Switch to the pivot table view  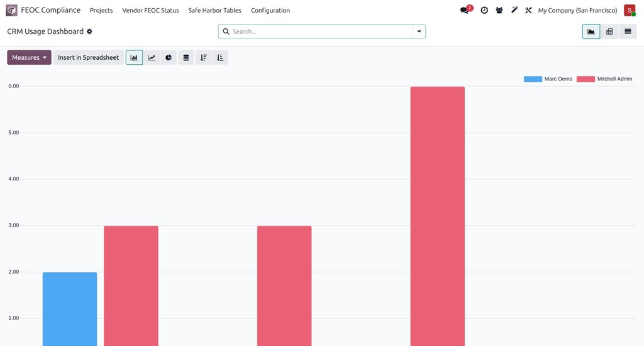609,31
